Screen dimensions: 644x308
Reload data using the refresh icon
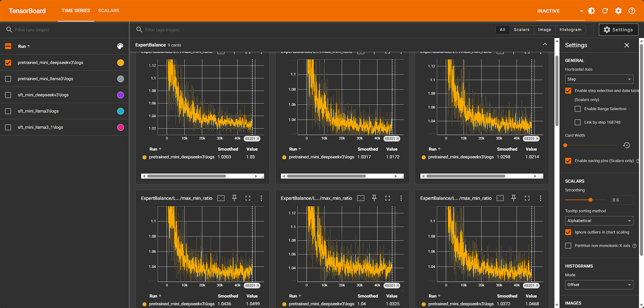605,11
